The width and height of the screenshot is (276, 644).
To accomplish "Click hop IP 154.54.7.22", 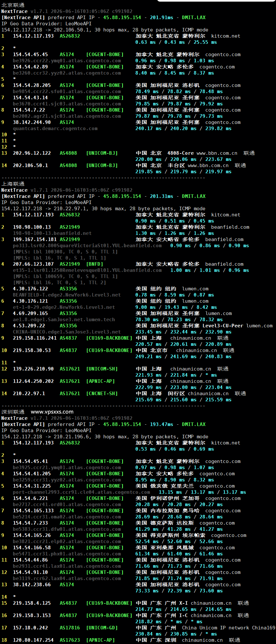I will (x=29, y=110).
